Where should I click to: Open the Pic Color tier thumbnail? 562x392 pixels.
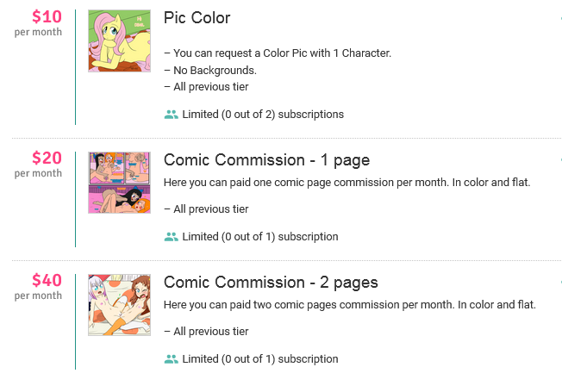119,40
